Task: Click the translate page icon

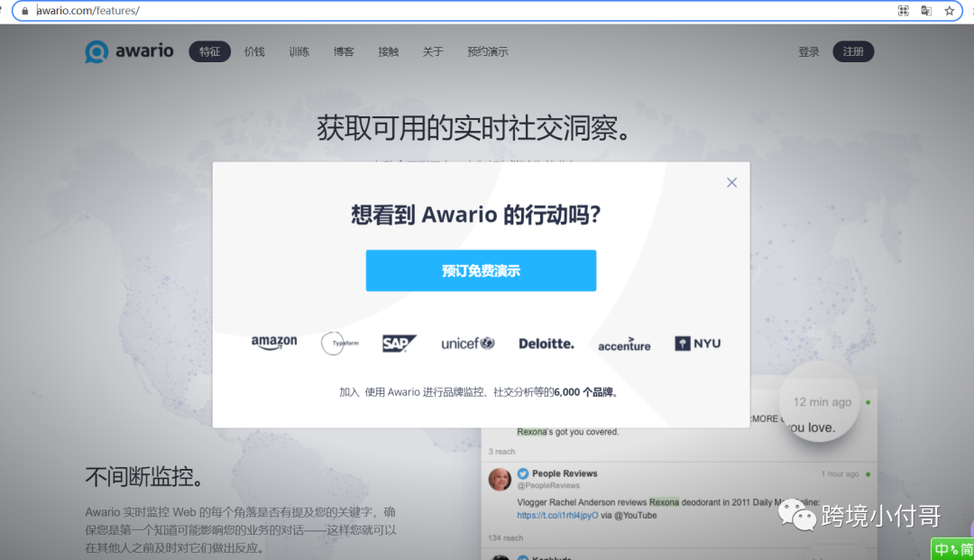Action: 926,11
